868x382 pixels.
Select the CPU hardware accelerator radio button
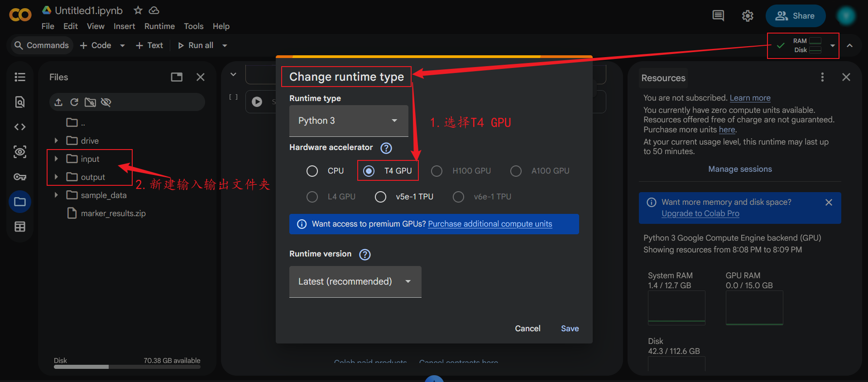[312, 171]
